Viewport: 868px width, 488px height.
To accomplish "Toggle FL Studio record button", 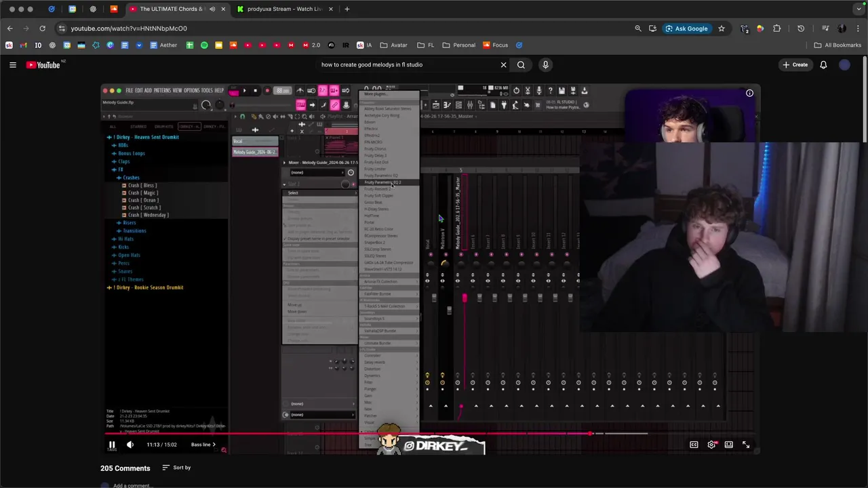I will pos(267,91).
